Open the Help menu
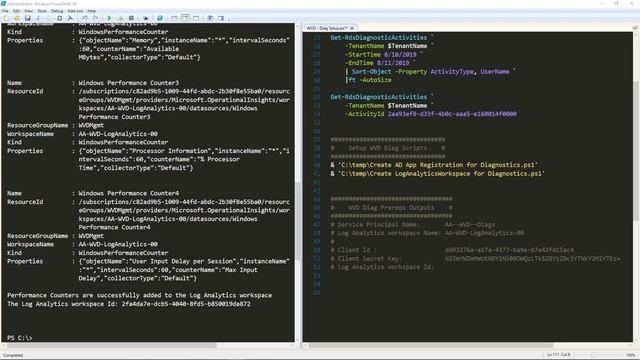Screen dimensions: 640x360 click(91, 11)
